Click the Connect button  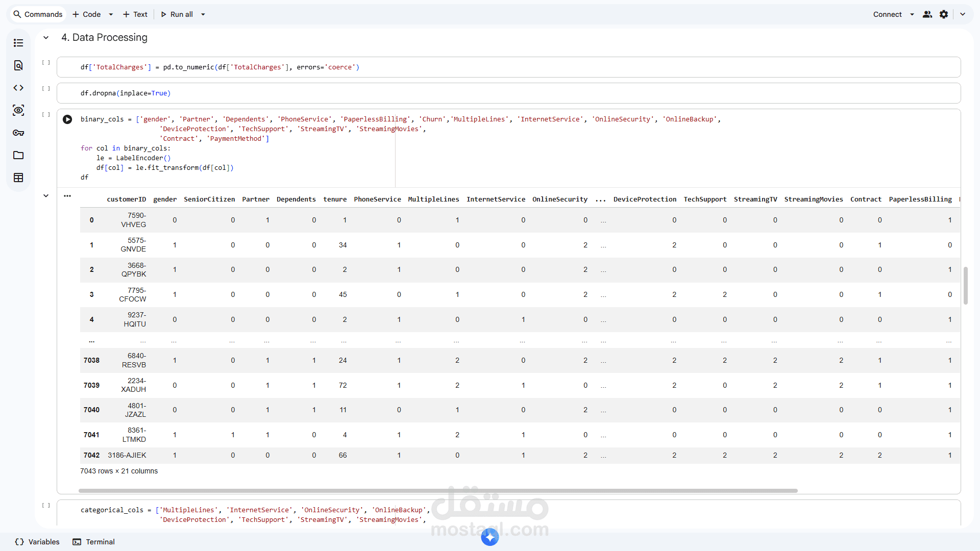pyautogui.click(x=887, y=14)
